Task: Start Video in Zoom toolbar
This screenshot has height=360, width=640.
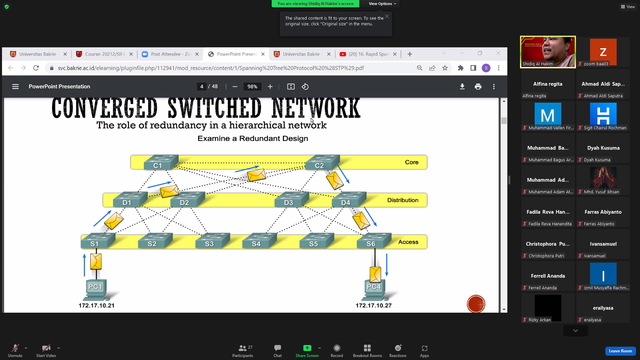Action: pos(46,350)
